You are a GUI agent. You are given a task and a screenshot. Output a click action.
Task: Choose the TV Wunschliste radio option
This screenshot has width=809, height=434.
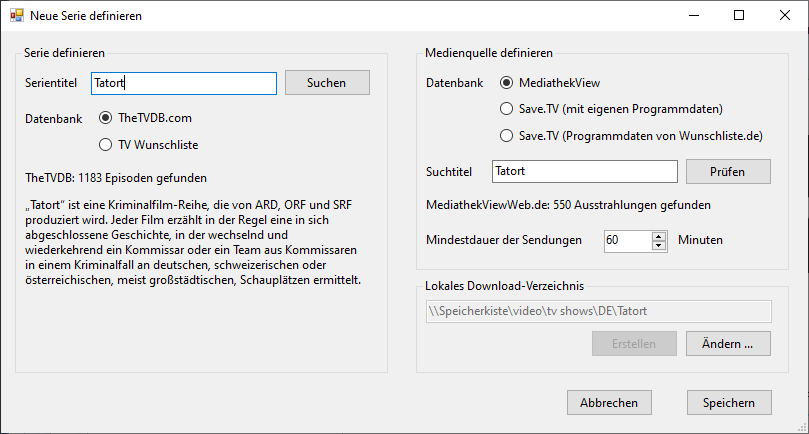[x=105, y=144]
